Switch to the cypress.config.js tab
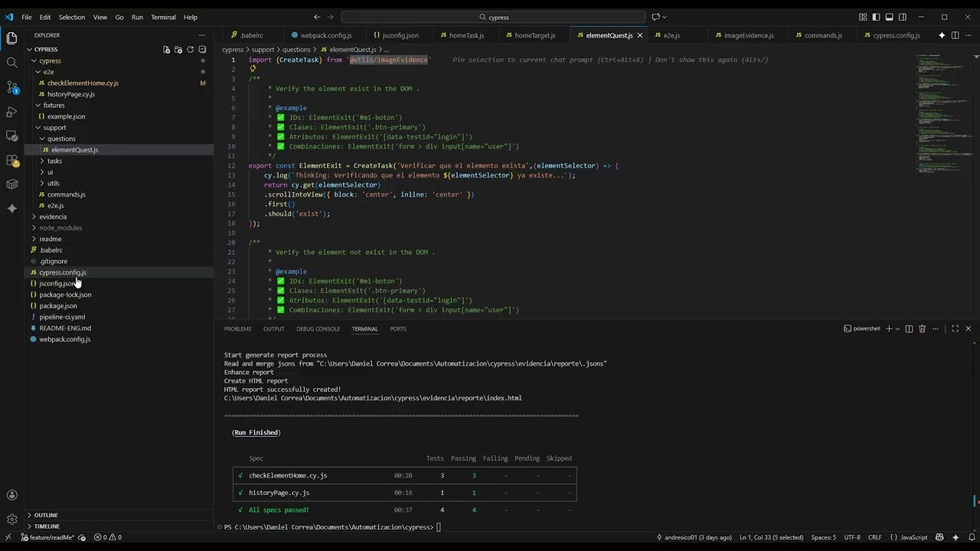The height and width of the screenshot is (551, 980). coord(896,35)
